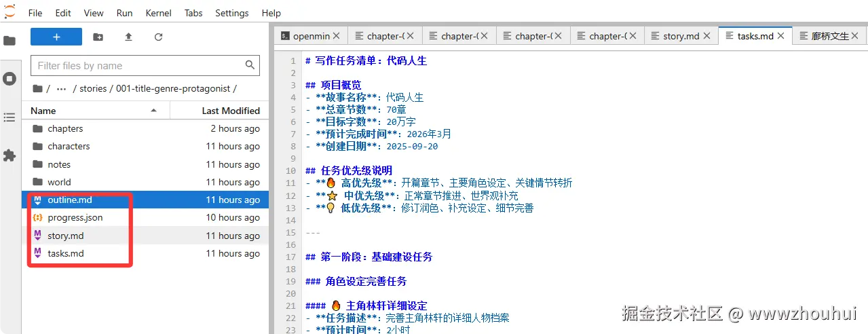Click the line with '目标字数: 20万字'
The height and width of the screenshot is (334, 868).
[360, 122]
